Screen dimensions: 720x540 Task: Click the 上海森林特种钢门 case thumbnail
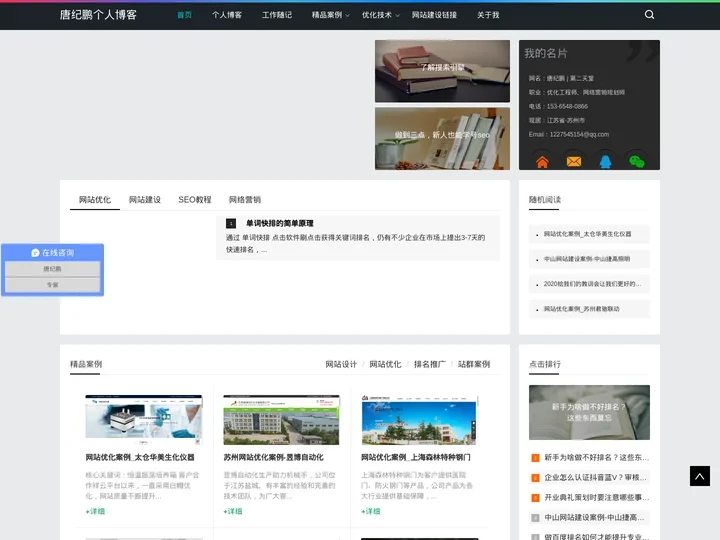click(x=419, y=420)
